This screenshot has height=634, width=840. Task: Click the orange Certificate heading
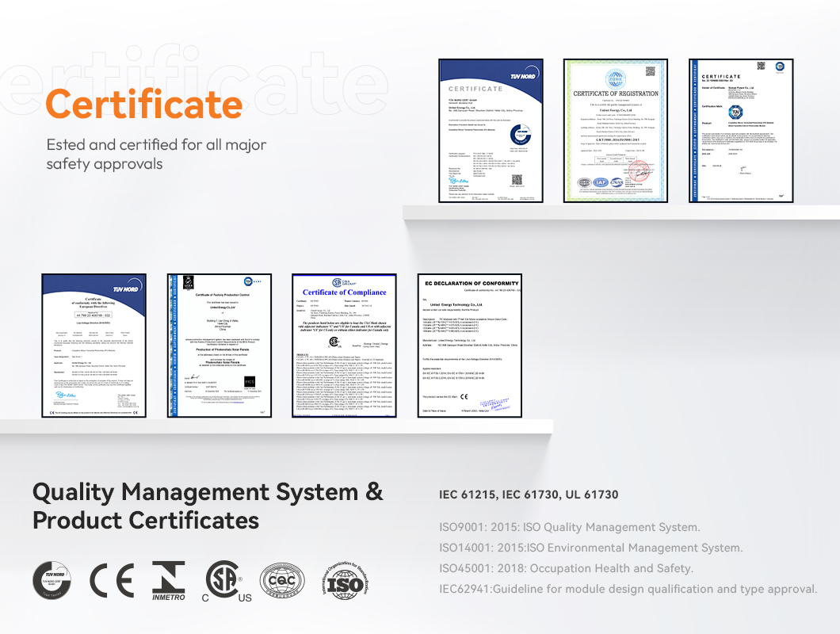143,105
